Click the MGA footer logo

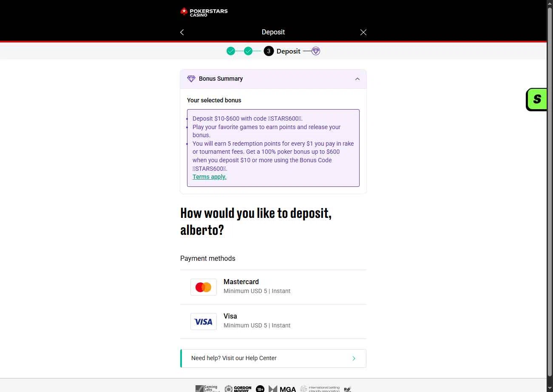coord(282,389)
